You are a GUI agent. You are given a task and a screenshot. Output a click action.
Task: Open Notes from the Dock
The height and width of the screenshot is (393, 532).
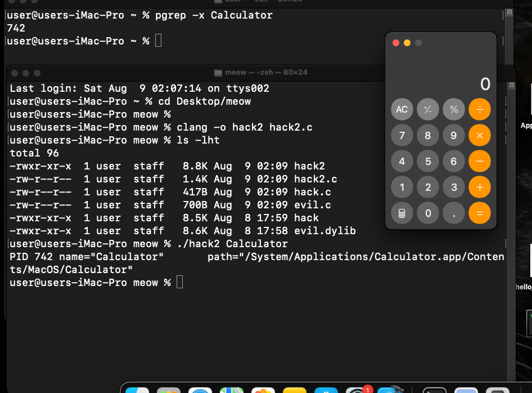[x=295, y=390]
